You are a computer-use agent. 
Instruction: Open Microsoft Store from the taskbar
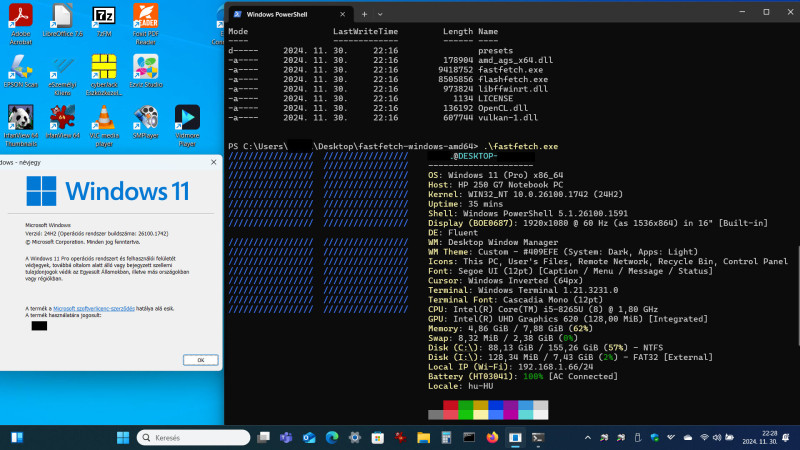378,437
